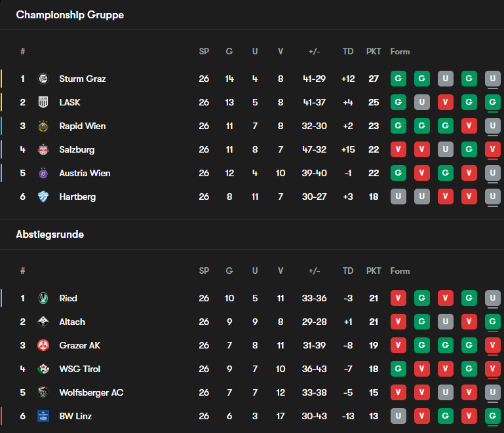Screen dimensions: 504x433
Task: Click the Grazer AK club crest
Action: click(43, 345)
